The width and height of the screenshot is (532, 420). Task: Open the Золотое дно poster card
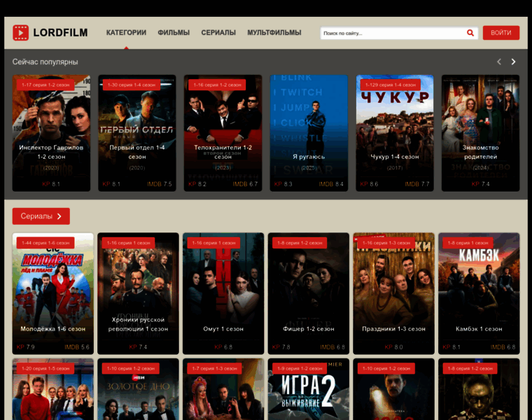pyautogui.click(x=138, y=389)
